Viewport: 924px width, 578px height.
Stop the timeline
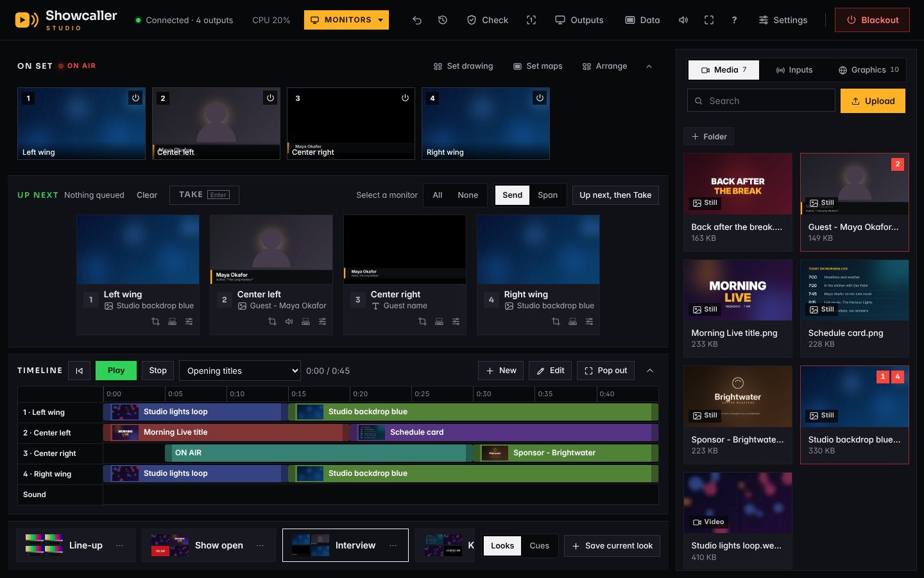click(158, 371)
